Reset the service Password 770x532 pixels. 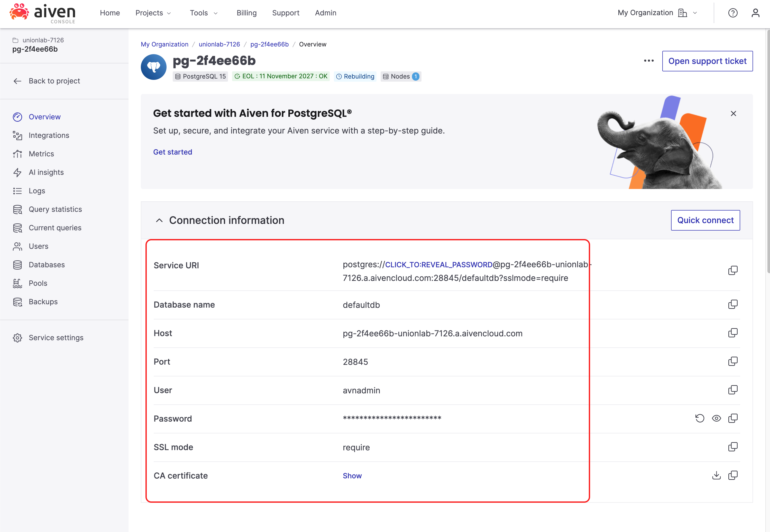click(x=700, y=418)
